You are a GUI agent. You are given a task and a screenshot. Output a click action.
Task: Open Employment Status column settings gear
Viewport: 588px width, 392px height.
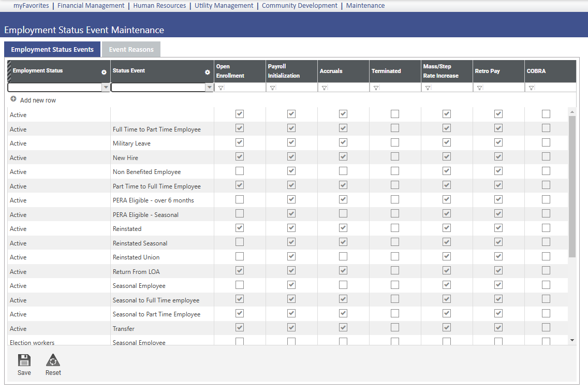point(104,72)
